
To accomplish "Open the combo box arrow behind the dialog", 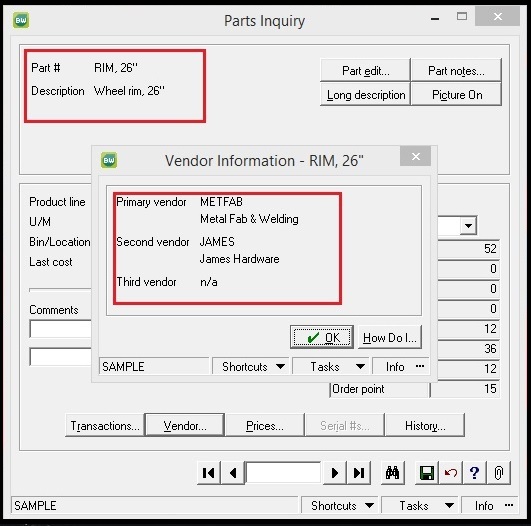I will pyautogui.click(x=468, y=226).
